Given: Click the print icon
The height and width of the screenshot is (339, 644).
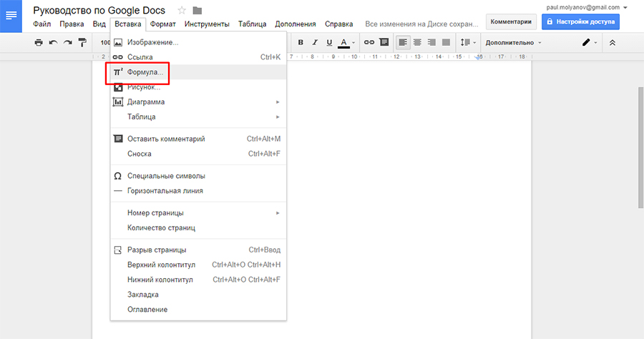Looking at the screenshot, I should click(39, 42).
